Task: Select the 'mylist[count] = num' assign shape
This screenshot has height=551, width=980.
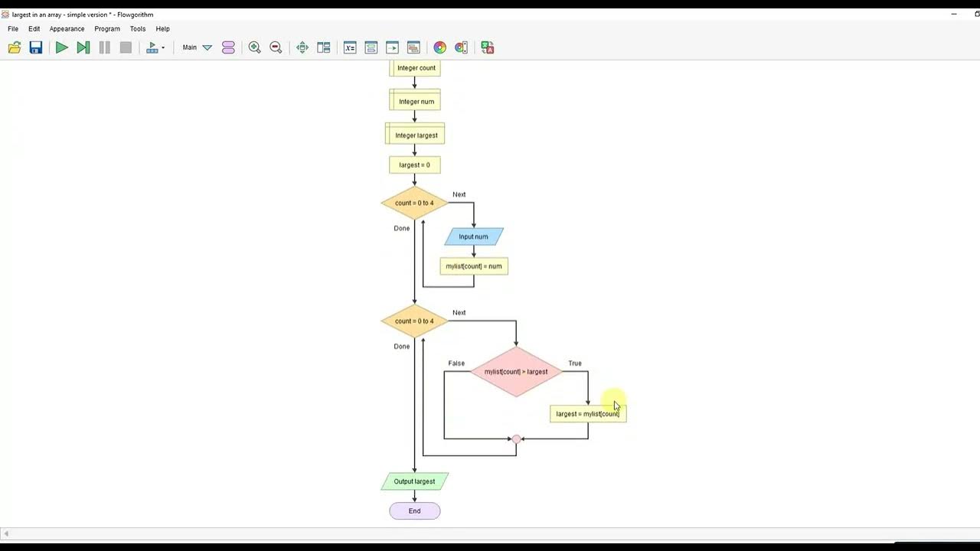Action: point(474,266)
